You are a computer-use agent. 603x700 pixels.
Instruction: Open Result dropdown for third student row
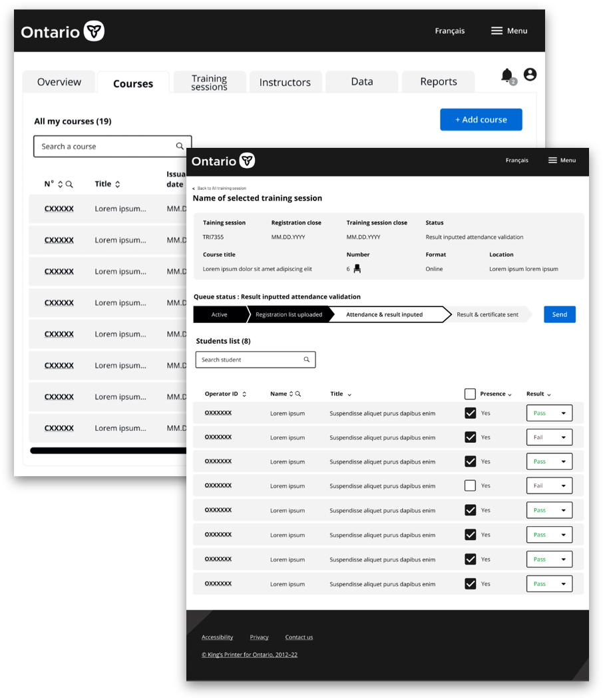pos(550,461)
